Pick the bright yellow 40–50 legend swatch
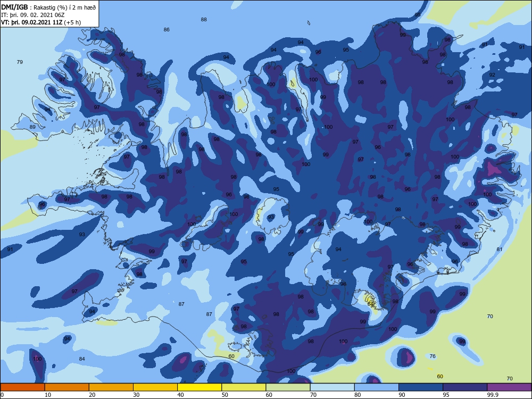 [199, 387]
